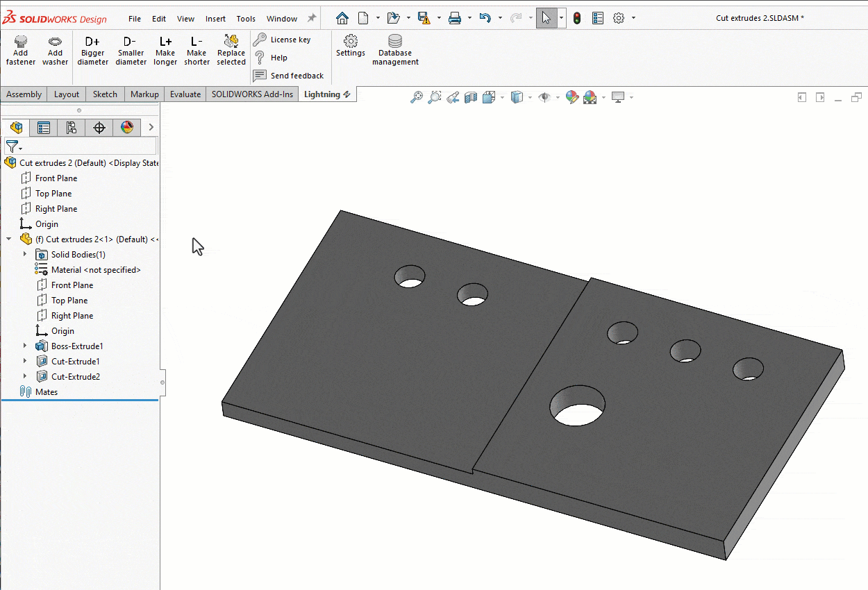The image size is (868, 590).
Task: Click the Section View icon
Action: 471,97
